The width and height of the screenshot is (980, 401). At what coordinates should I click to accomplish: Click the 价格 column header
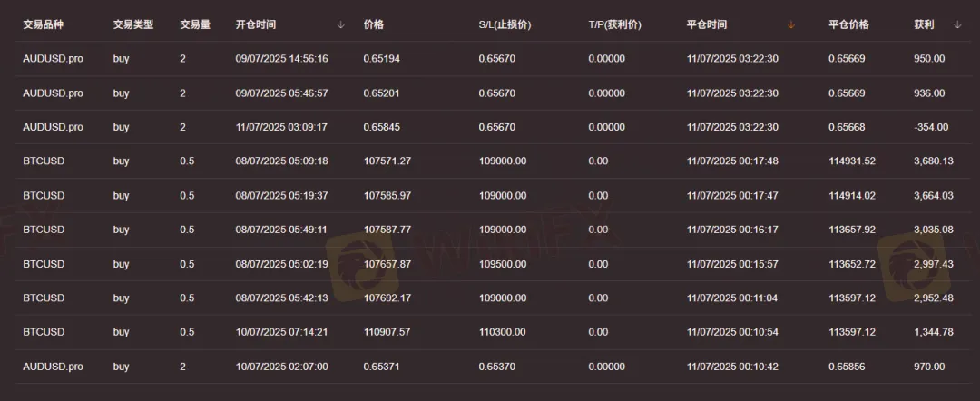click(374, 25)
